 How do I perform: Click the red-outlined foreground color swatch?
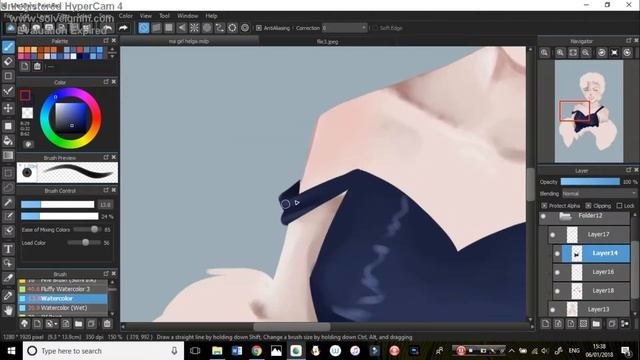click(25, 96)
